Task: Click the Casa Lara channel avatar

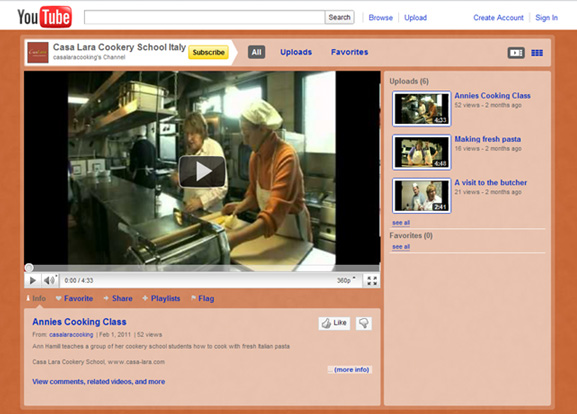Action: (x=38, y=52)
